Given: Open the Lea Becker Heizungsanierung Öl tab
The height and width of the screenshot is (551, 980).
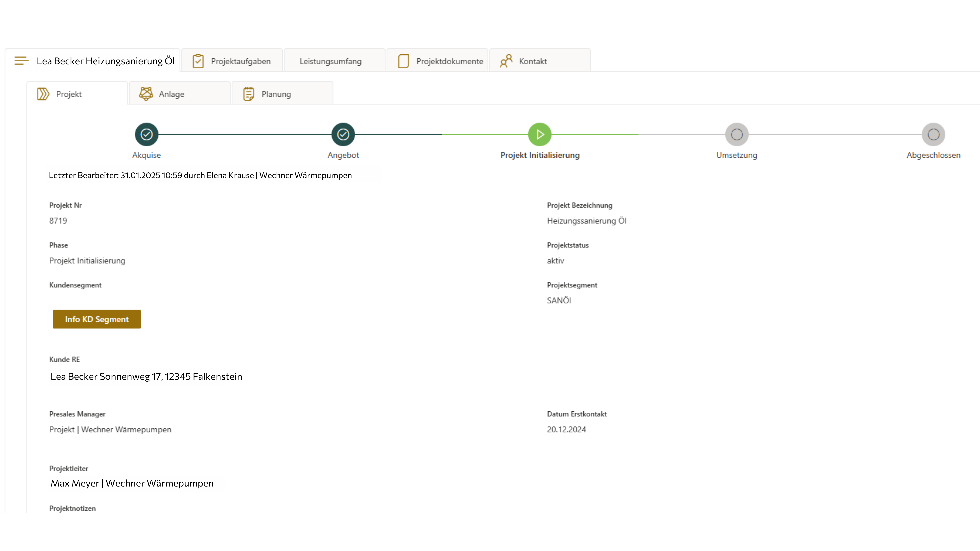Looking at the screenshot, I should [x=105, y=61].
